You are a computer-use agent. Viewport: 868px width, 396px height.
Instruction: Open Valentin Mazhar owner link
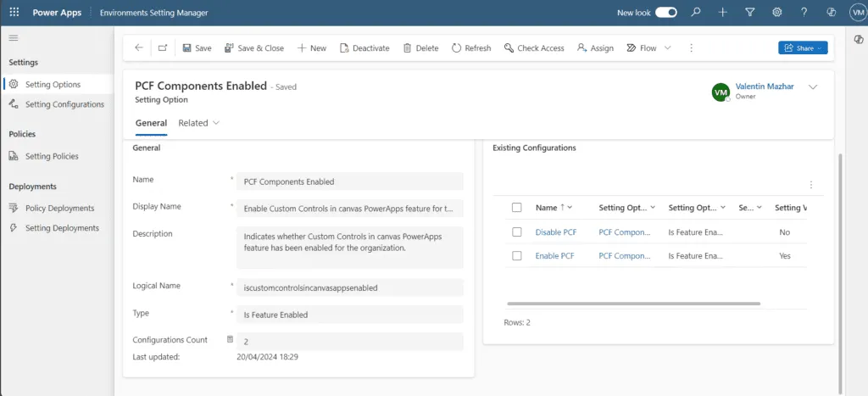[x=765, y=86]
